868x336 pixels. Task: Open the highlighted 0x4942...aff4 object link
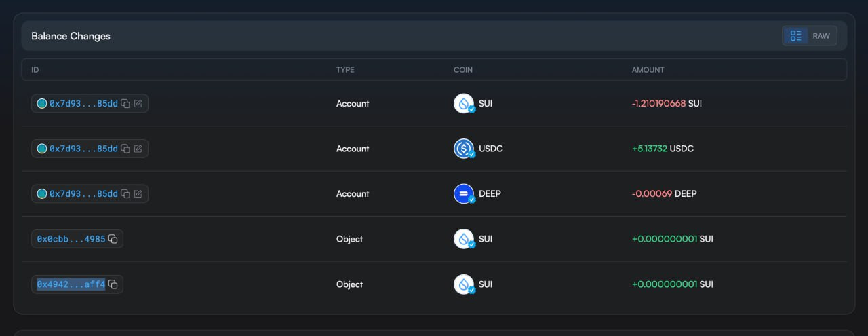click(71, 284)
